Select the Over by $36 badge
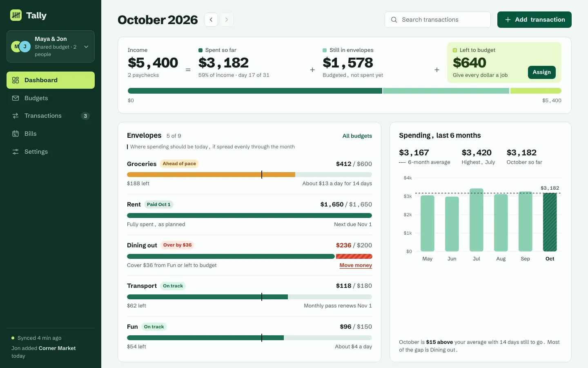Screen dimensions: 588x368 pyautogui.click(x=177, y=245)
